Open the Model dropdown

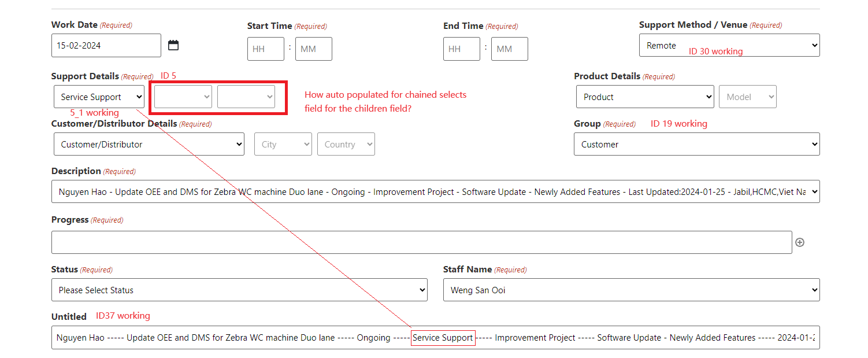coord(748,97)
